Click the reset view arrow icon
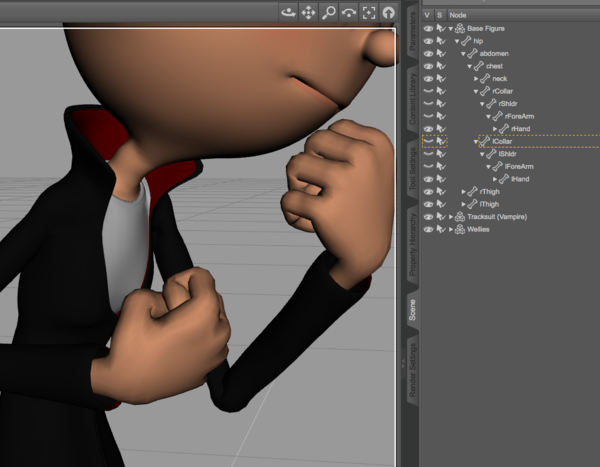Viewport: 600px width, 467px height. click(388, 13)
